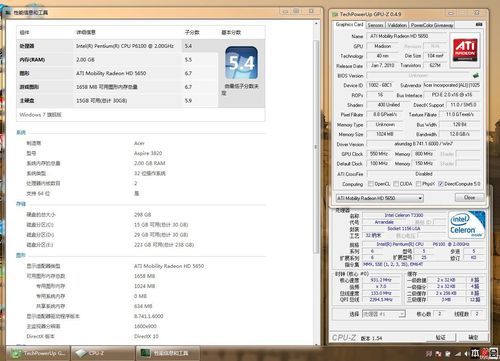Click the 确定 OK button in CPU-Z
Screen dimensions: 500x361
pos(473,338)
